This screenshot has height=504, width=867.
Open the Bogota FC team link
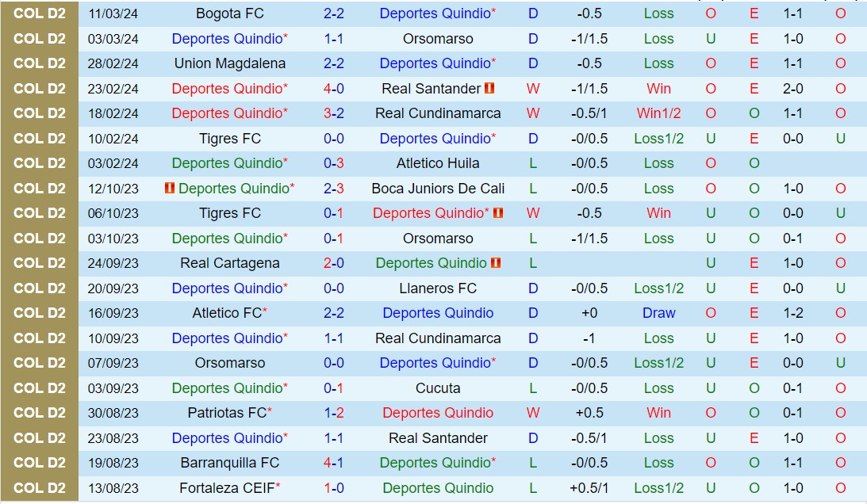coord(230,13)
